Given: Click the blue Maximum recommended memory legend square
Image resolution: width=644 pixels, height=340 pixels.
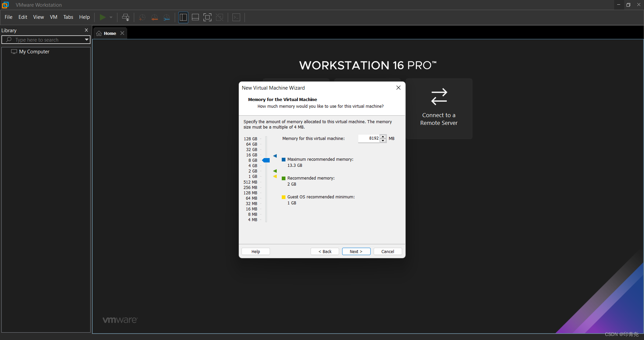Looking at the screenshot, I should coord(284,159).
